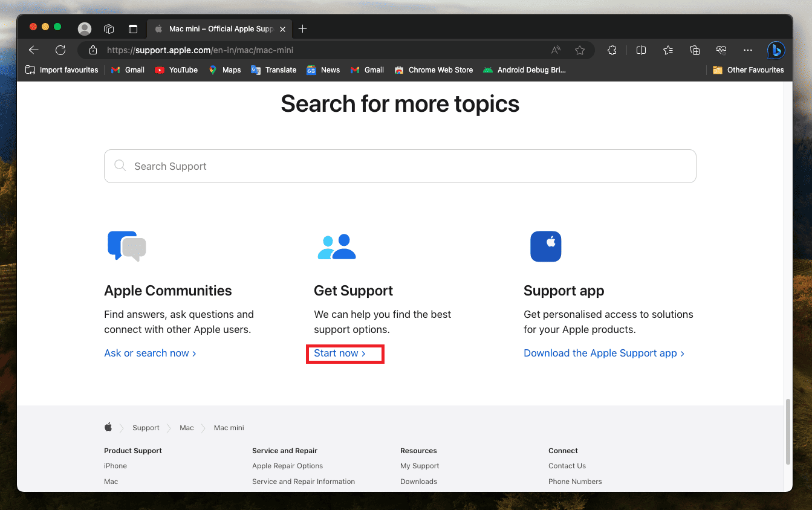
Task: Open the Translate bookmark
Action: click(x=273, y=70)
